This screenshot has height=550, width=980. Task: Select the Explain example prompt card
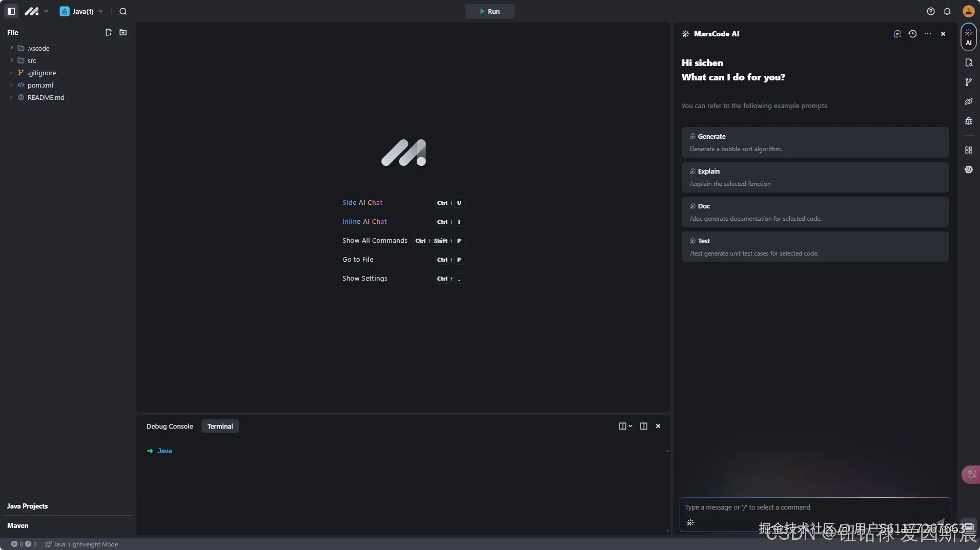[815, 177]
